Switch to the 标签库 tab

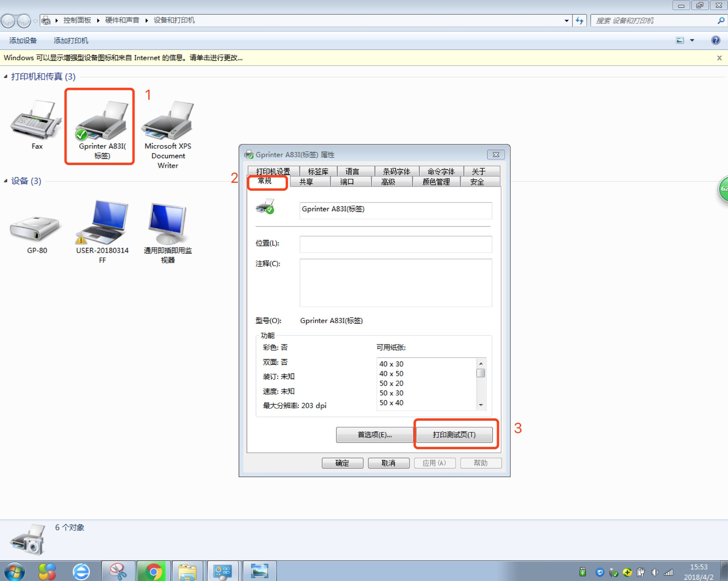(x=318, y=171)
